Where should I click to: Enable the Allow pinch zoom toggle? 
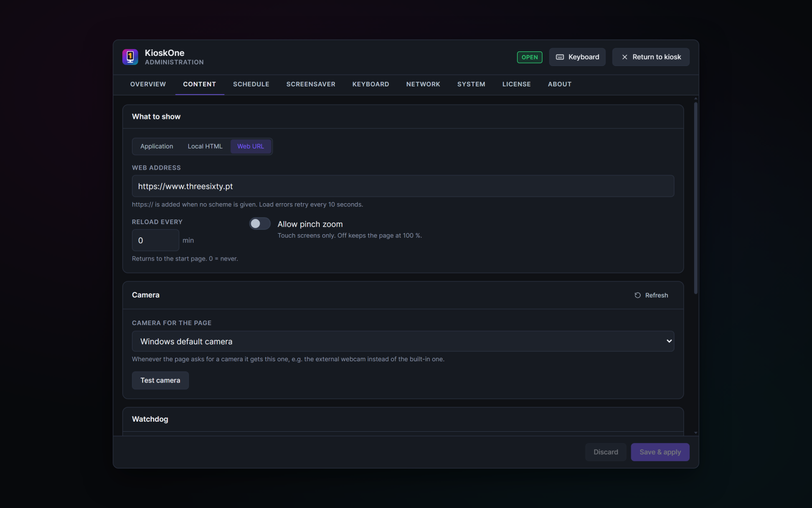[260, 224]
